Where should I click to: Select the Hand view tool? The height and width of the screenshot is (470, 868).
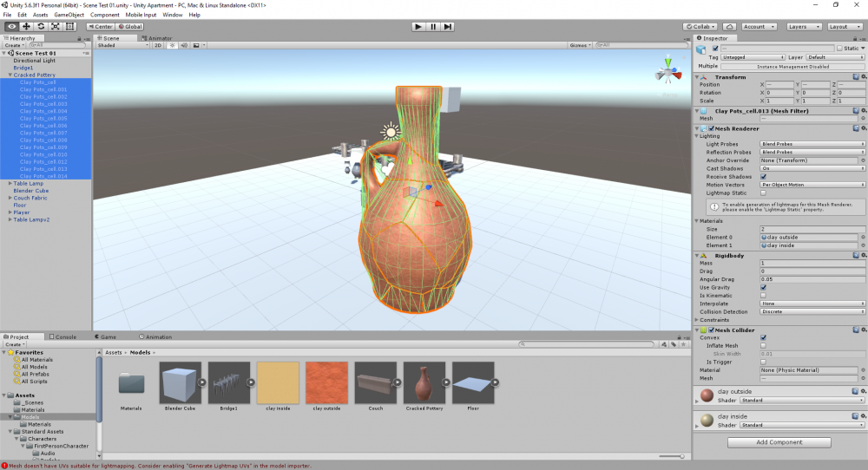pos(11,27)
